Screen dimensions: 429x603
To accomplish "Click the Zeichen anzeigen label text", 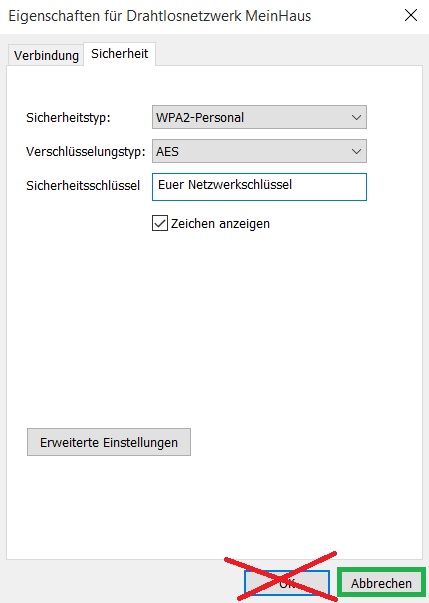I will tap(220, 223).
